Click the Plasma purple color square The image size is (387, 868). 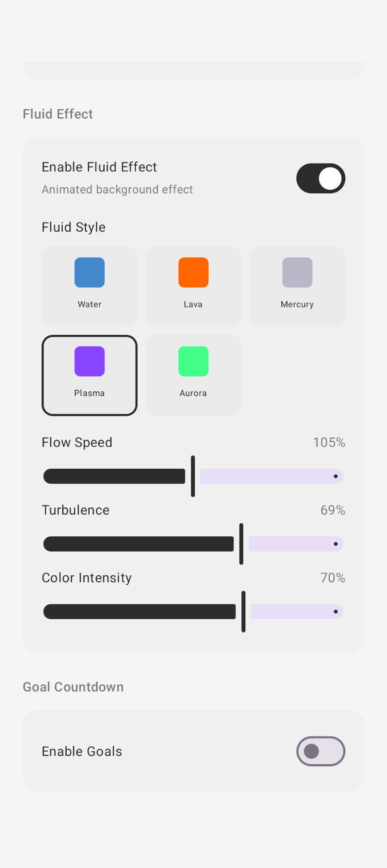89,361
